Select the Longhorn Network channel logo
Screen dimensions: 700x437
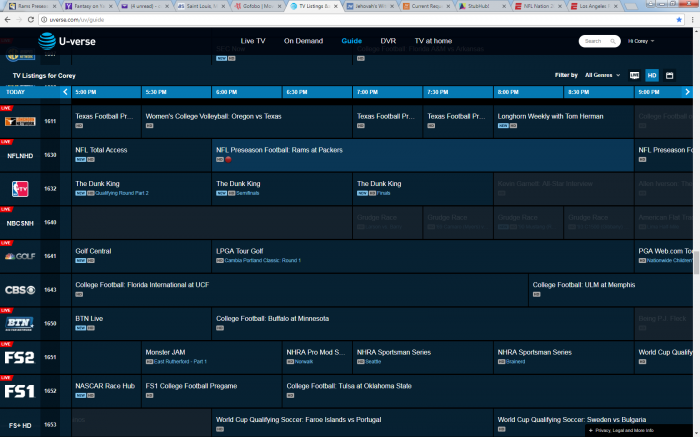tap(20, 121)
